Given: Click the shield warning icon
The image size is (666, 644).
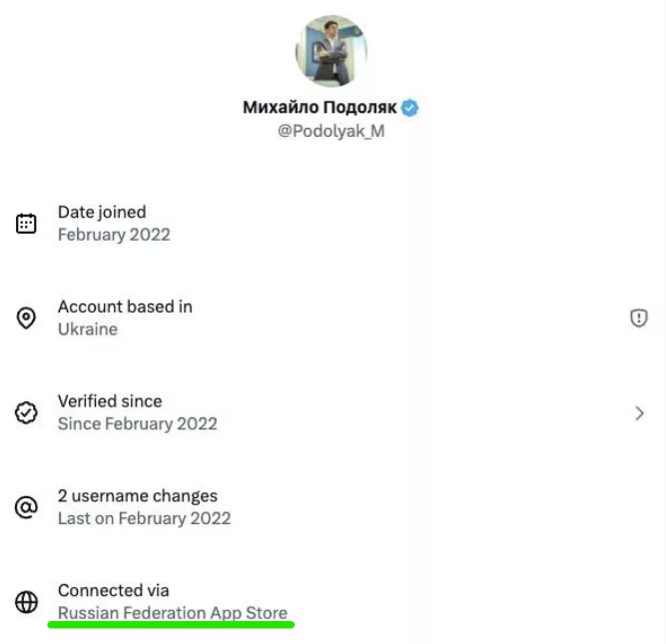Looking at the screenshot, I should pyautogui.click(x=639, y=318).
